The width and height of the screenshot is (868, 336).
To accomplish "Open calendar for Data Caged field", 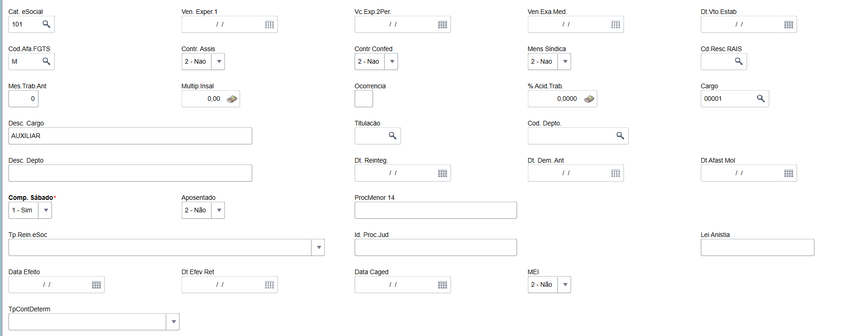I will coord(442,285).
